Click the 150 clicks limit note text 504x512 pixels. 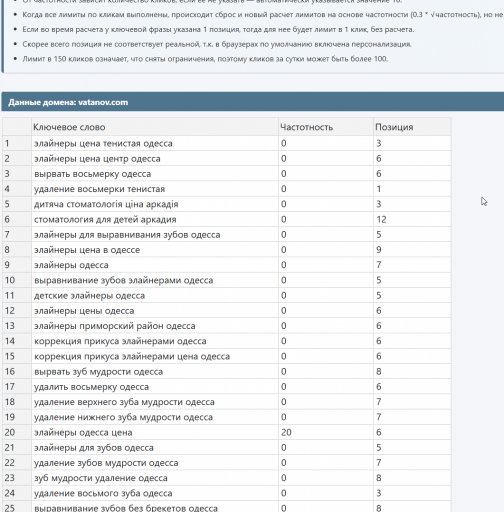point(205,59)
